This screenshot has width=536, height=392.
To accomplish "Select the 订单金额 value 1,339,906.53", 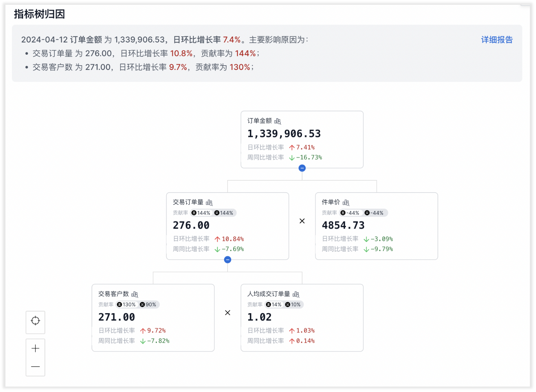I will tap(284, 134).
